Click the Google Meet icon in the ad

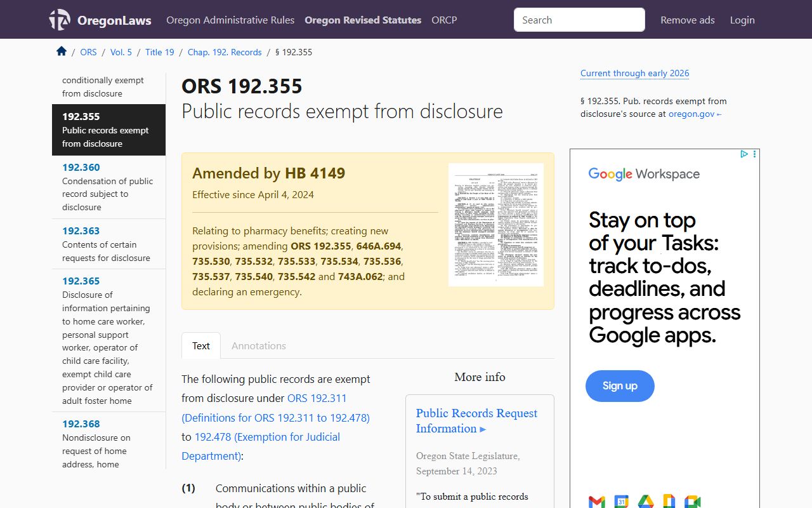pos(692,502)
